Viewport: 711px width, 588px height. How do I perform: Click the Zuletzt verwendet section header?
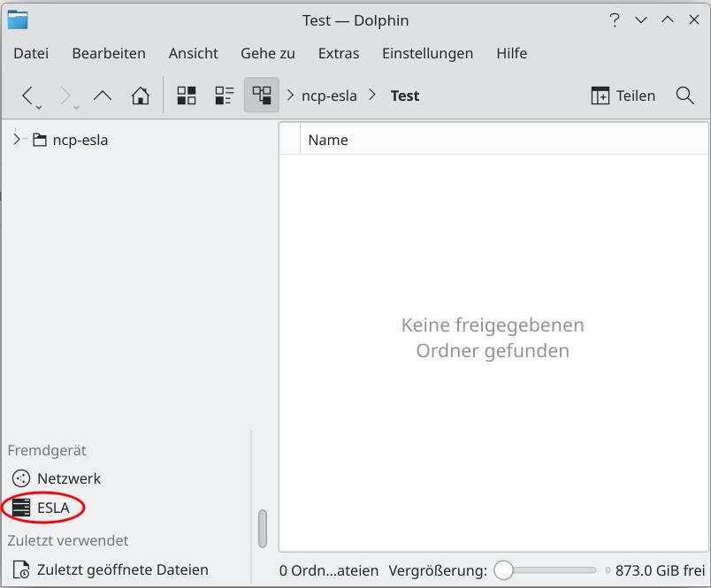point(68,540)
